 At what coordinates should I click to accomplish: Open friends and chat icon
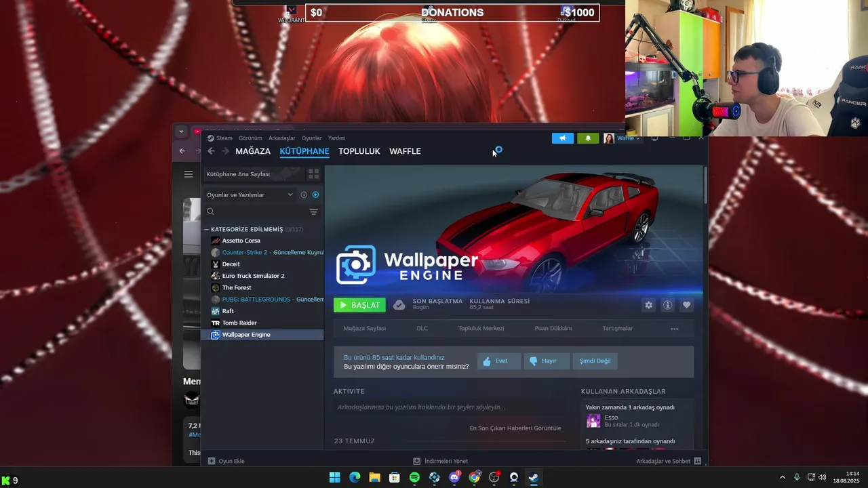click(698, 461)
